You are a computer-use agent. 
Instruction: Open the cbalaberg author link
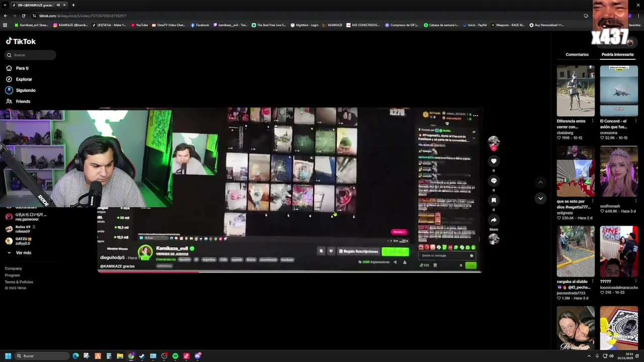pyautogui.click(x=566, y=133)
